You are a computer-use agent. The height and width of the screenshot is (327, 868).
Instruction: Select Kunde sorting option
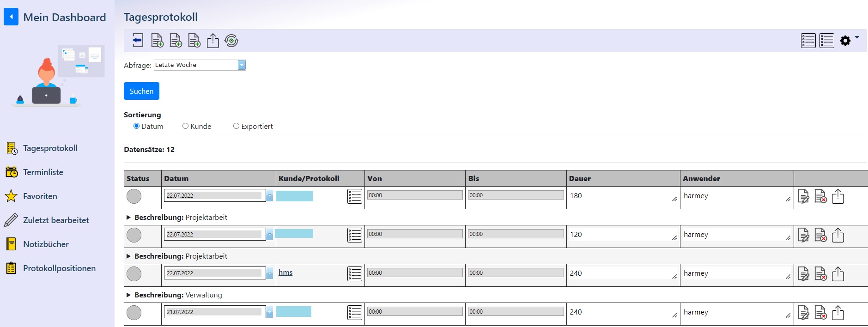[x=185, y=126]
